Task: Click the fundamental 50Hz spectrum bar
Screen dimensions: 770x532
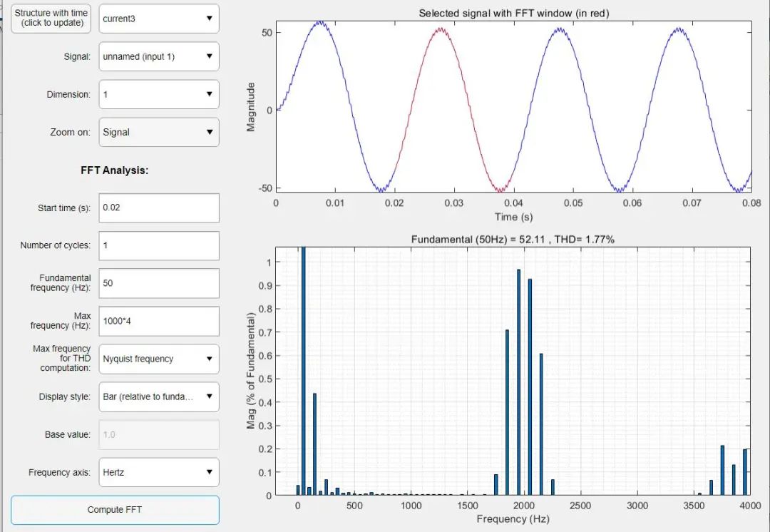Action: pyautogui.click(x=303, y=371)
